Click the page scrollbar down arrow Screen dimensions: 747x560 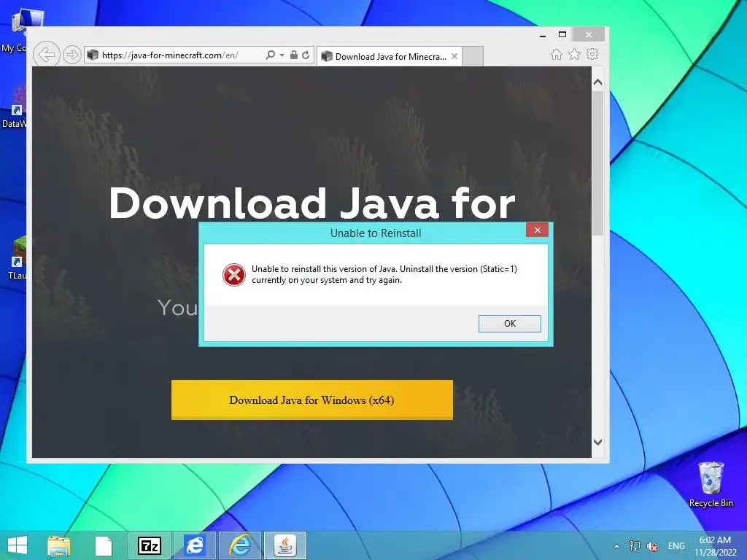[x=598, y=442]
